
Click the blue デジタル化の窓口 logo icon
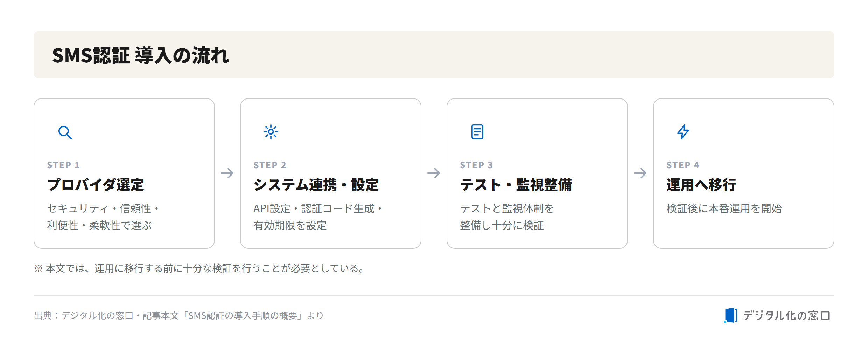click(x=731, y=315)
